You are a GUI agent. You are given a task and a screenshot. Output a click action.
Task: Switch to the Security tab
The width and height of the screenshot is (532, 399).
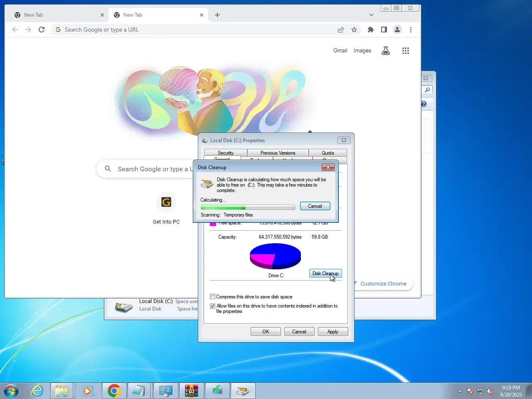[226, 153]
